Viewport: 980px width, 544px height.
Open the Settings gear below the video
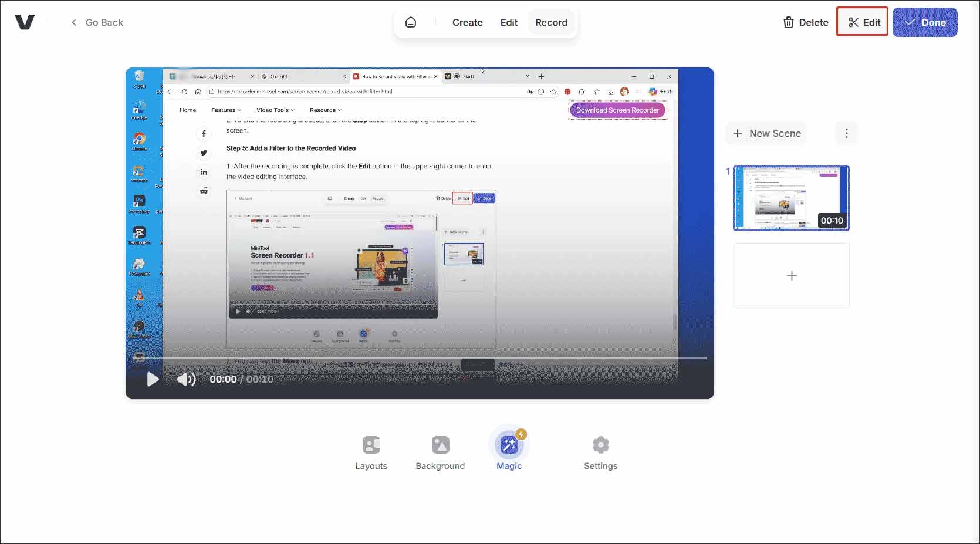click(x=600, y=452)
